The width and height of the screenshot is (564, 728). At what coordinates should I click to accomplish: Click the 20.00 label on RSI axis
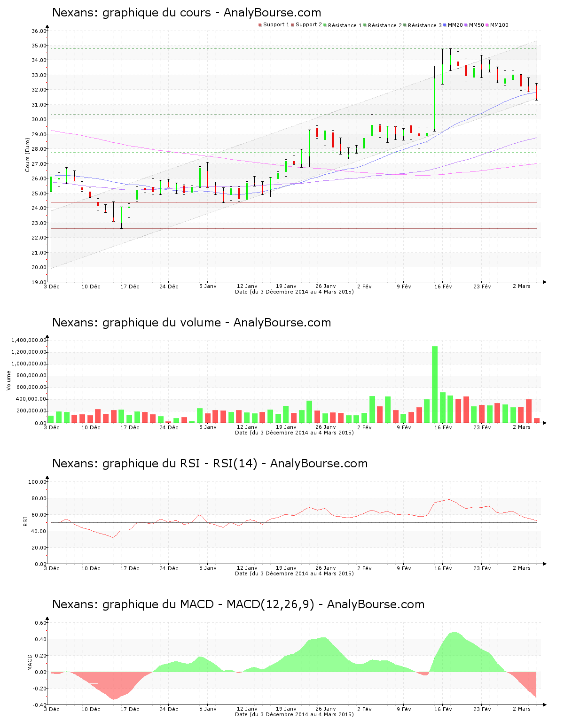[x=39, y=548]
